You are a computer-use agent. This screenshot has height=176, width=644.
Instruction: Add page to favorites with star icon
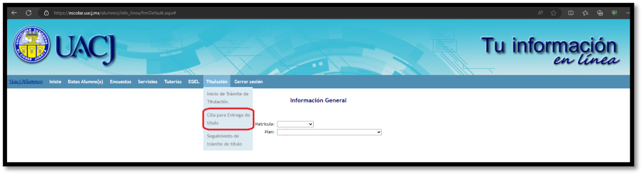[x=553, y=13]
